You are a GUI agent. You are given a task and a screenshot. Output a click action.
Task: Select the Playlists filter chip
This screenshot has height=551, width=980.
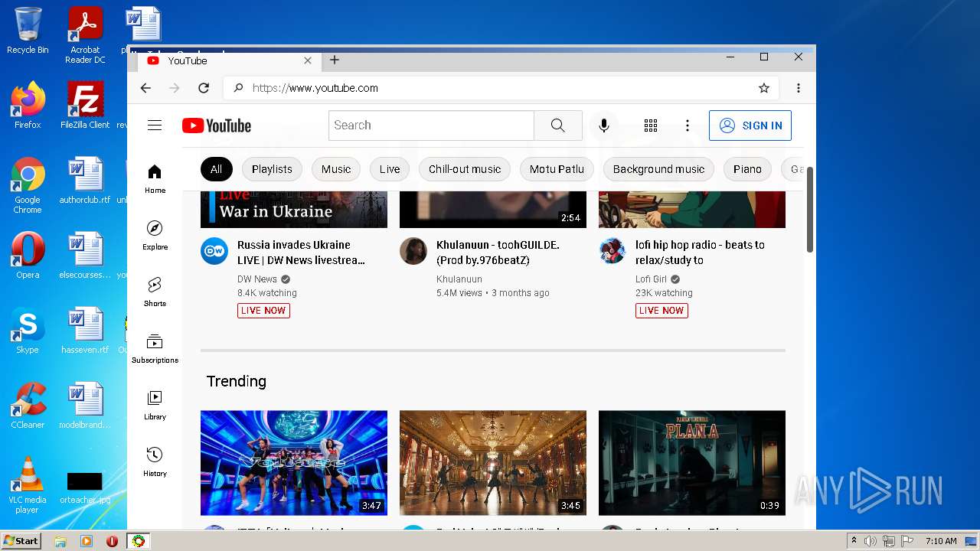[x=272, y=169]
